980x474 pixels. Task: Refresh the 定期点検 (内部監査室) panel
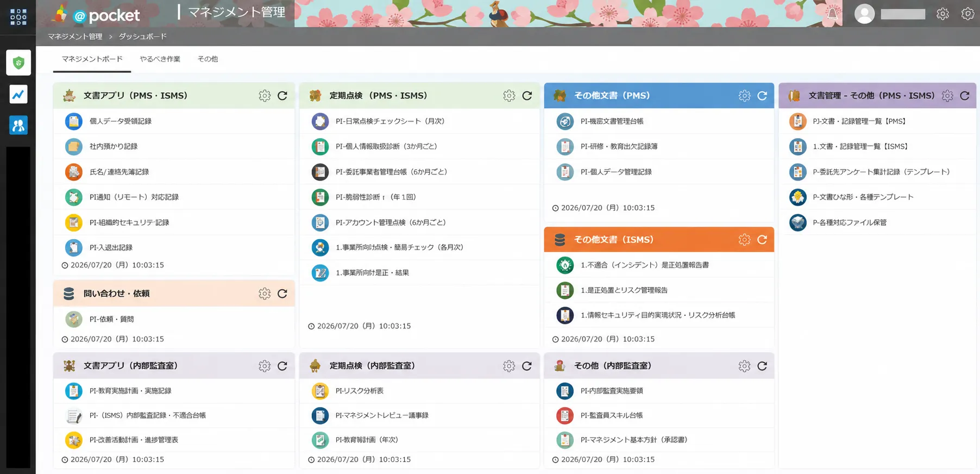coord(527,366)
